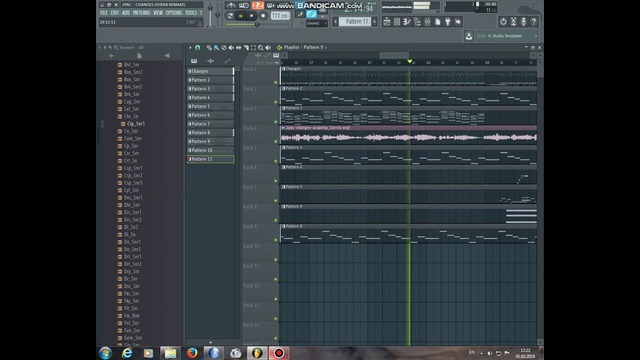Select the Draw pencil tool in playlist
The height and width of the screenshot is (360, 640).
209,48
